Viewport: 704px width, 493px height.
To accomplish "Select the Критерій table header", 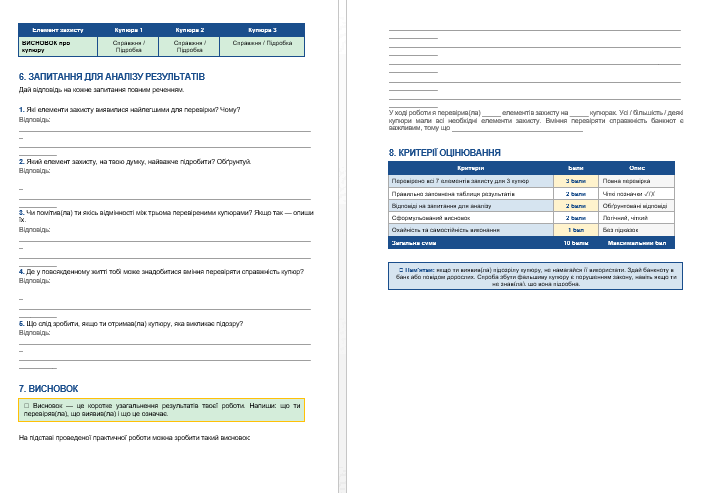I will 471,168.
